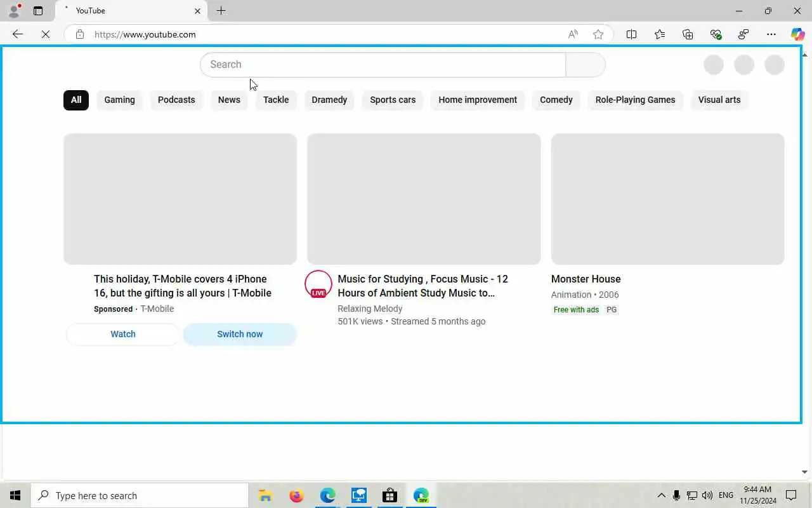Stop loading the page
812x508 pixels.
click(x=46, y=34)
